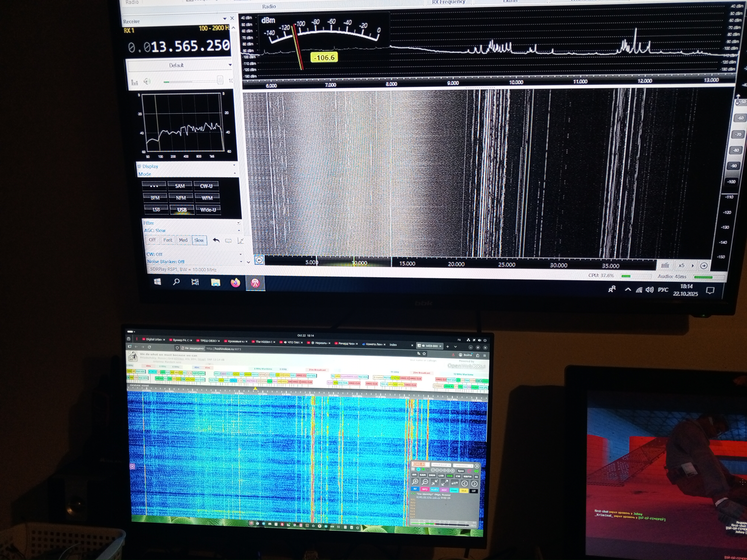Select LSB mode in SDR Console
This screenshot has width=747, height=560.
tap(156, 210)
